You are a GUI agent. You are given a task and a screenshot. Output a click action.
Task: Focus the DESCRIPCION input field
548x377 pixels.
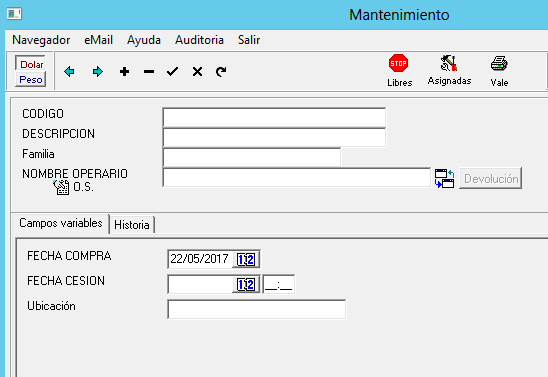274,138
